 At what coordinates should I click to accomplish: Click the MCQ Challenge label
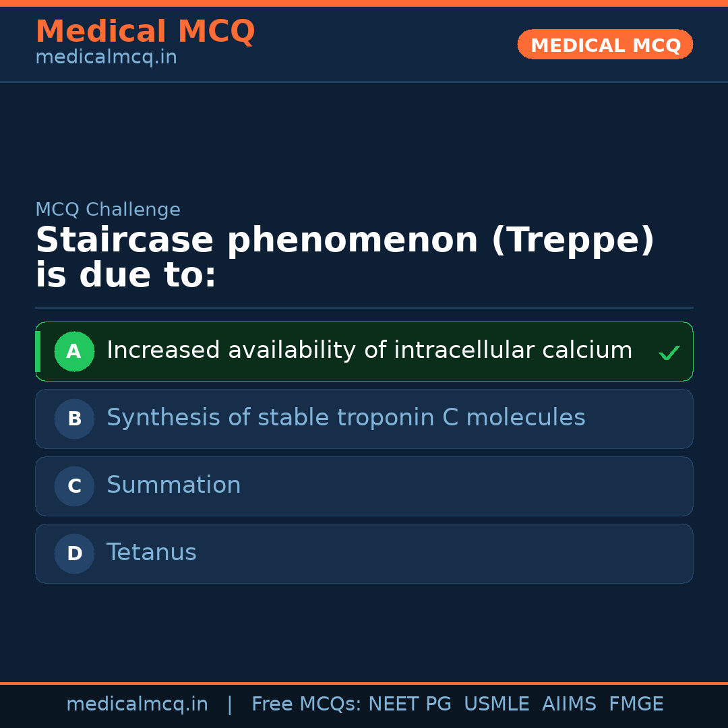[x=108, y=210]
